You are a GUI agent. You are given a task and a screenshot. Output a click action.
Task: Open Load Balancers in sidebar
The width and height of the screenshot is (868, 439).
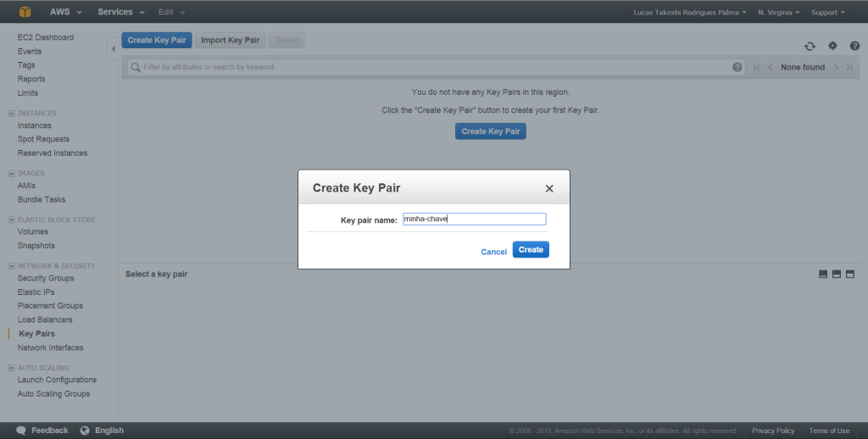[x=45, y=320]
